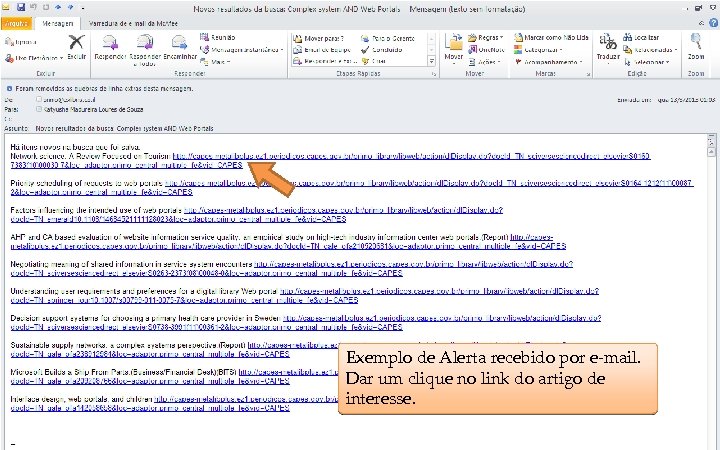The image size is (720, 450).
Task: Open the Mover folder dropdown button
Action: (x=454, y=50)
